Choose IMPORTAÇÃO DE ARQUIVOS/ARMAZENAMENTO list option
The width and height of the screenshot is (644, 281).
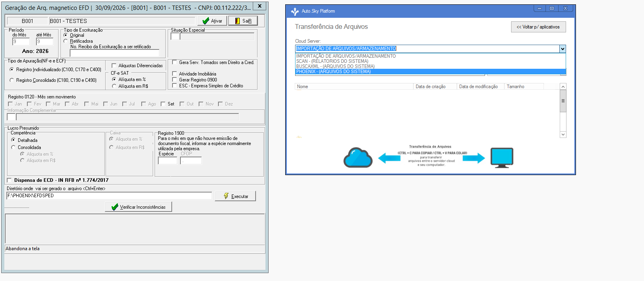pos(430,56)
